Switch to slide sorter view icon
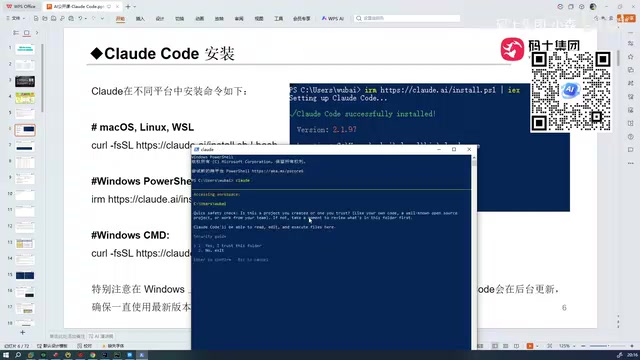The height and width of the screenshot is (360, 640). tap(506, 346)
